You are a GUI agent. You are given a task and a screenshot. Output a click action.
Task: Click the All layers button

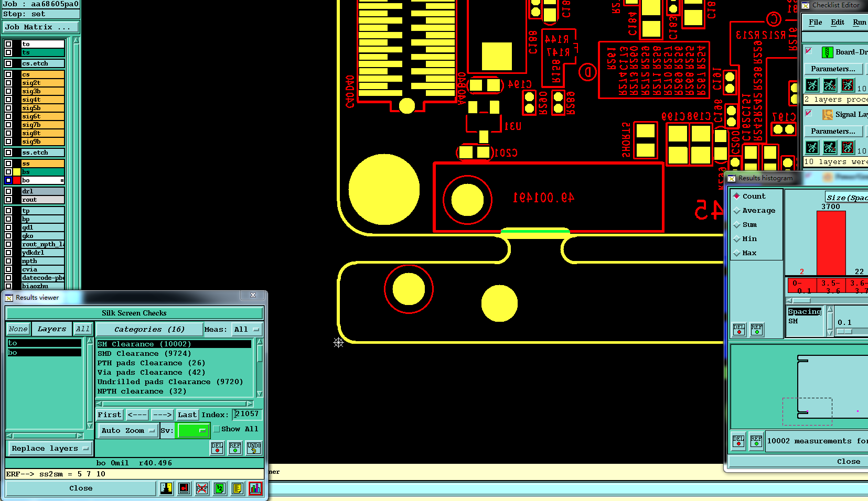pos(82,329)
